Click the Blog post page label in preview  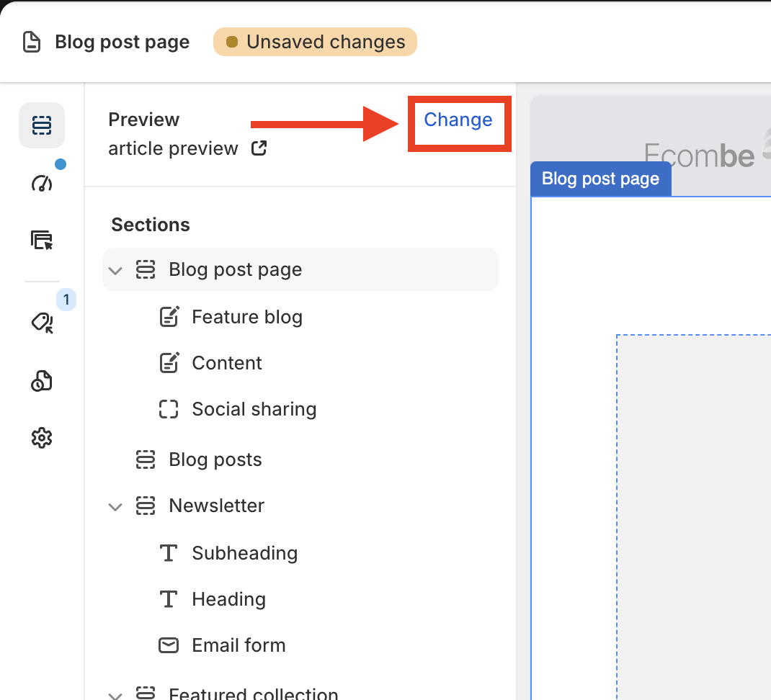pos(600,179)
